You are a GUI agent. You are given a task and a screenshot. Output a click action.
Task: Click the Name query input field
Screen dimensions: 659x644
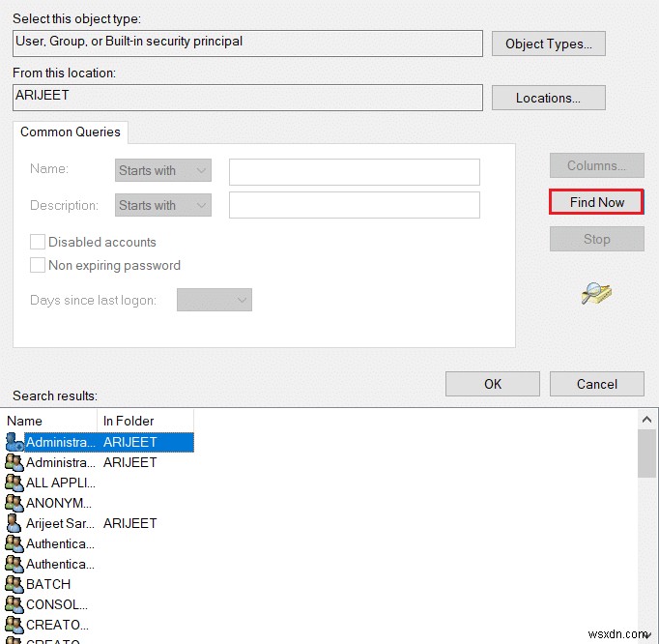(x=355, y=171)
